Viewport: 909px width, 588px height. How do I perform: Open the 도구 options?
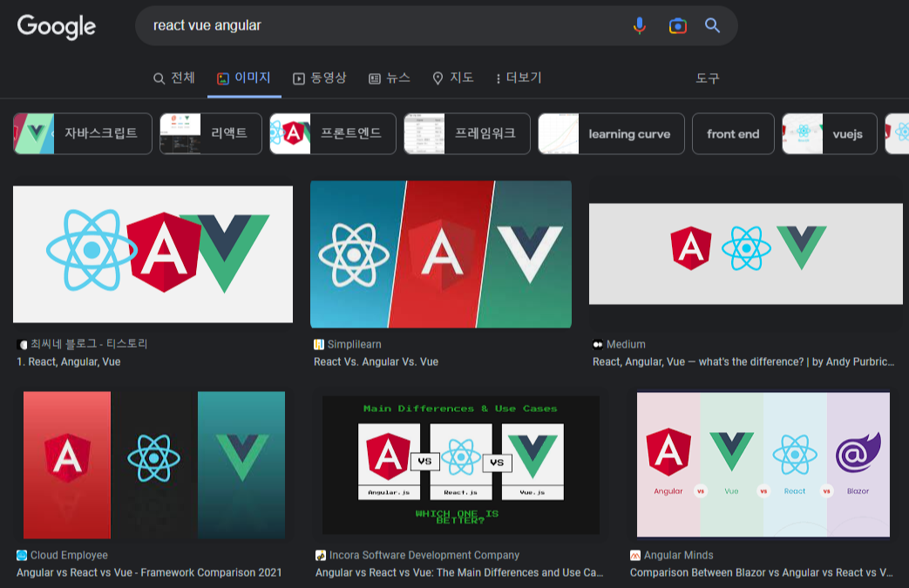click(708, 78)
